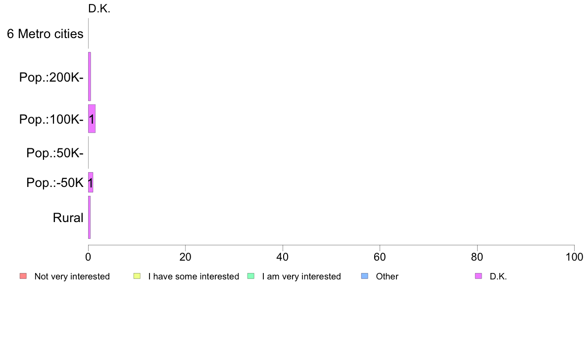
Task: Click the I have some interested legend text
Action: [x=194, y=276]
